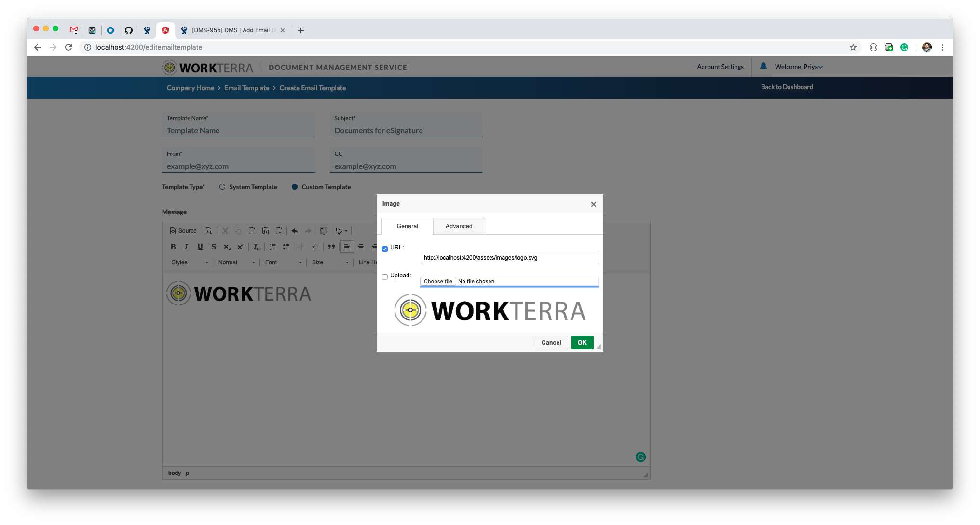Click the Bold formatting icon
980x525 pixels.
click(x=173, y=247)
